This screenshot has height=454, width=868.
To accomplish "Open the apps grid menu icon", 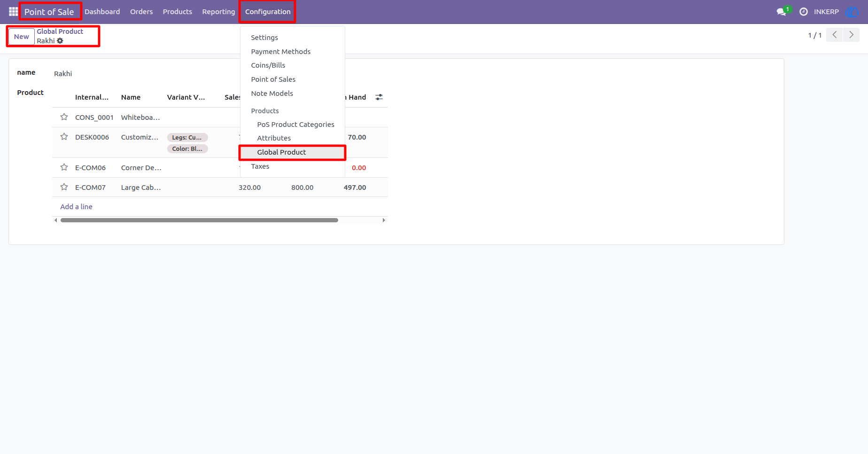I will (13, 11).
